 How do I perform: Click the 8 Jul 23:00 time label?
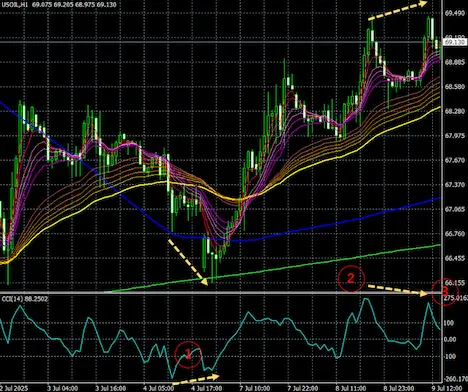click(399, 388)
